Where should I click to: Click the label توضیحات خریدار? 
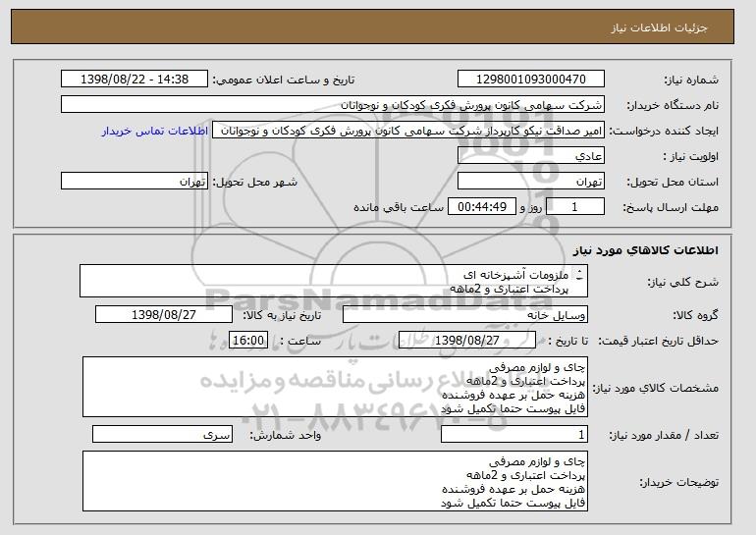pyautogui.click(x=678, y=482)
